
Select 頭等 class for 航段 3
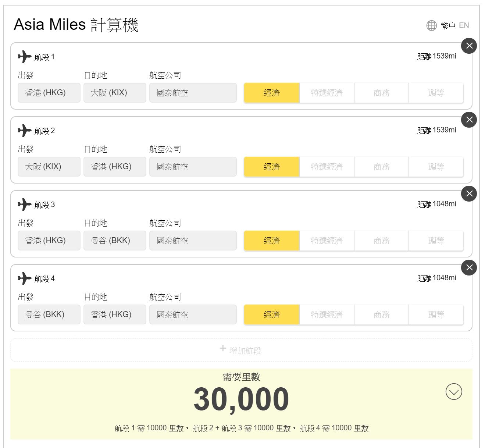point(436,241)
